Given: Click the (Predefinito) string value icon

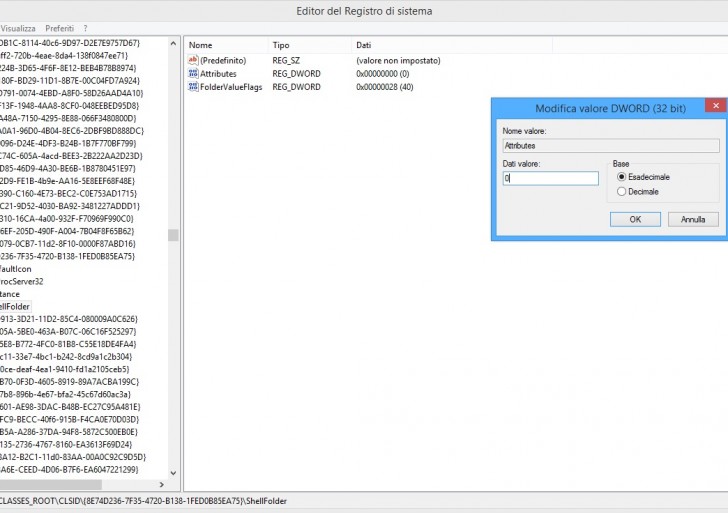Looking at the screenshot, I should pyautogui.click(x=193, y=61).
